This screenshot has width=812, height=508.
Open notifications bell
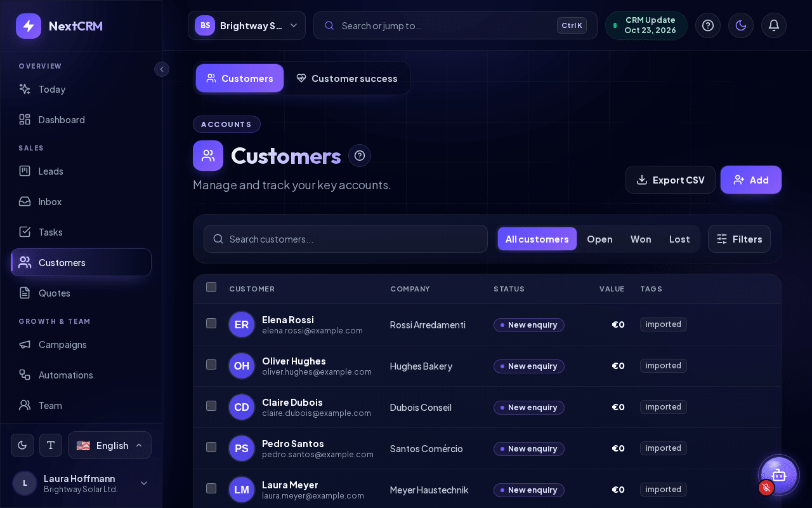coord(774,25)
